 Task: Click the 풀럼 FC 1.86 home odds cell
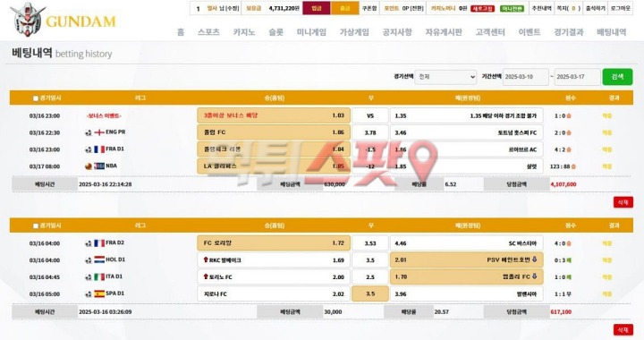pyautogui.click(x=274, y=132)
